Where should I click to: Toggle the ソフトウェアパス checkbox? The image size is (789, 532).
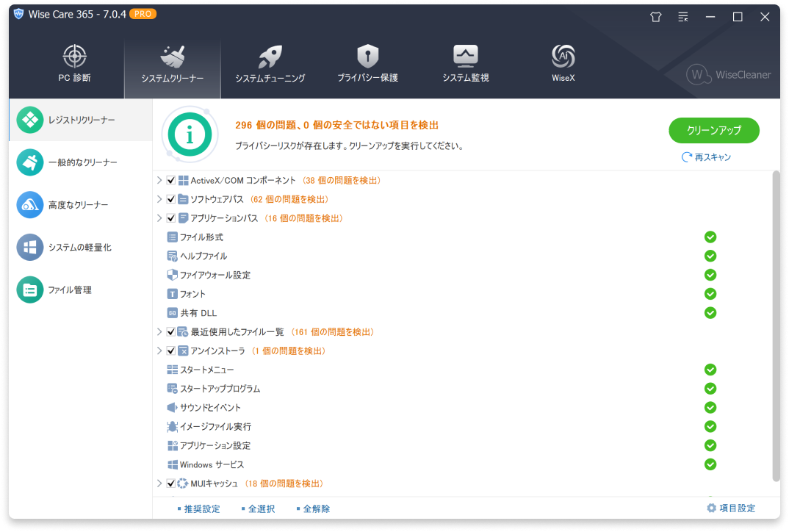(x=171, y=199)
